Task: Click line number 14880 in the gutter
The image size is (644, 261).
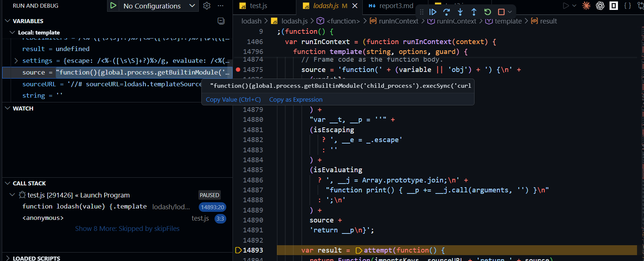Action: [253, 120]
